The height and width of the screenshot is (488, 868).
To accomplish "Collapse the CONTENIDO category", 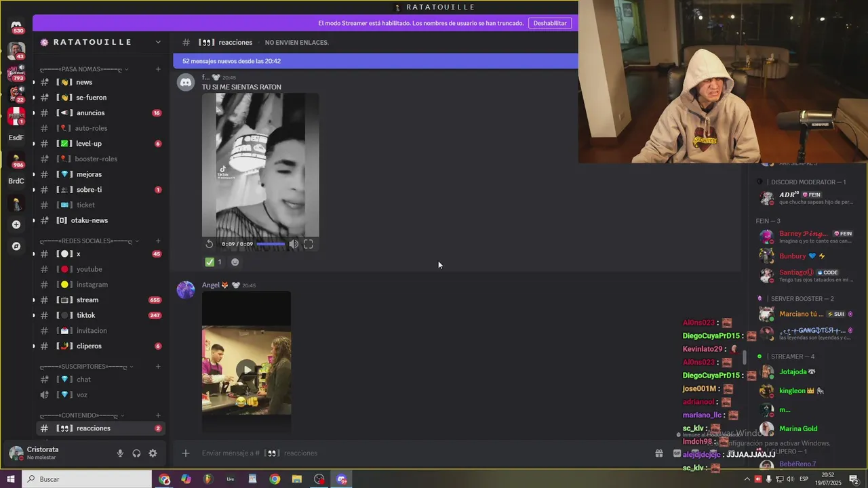I will point(82,415).
